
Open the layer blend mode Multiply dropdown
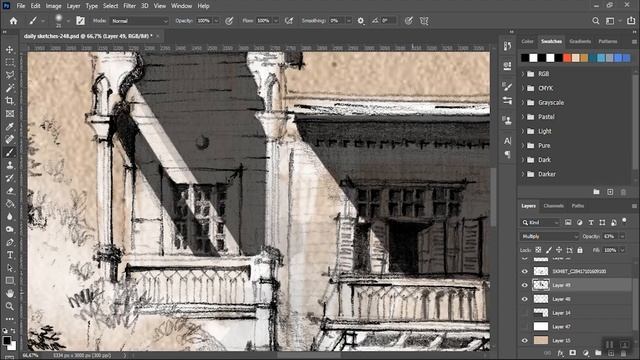pos(549,236)
